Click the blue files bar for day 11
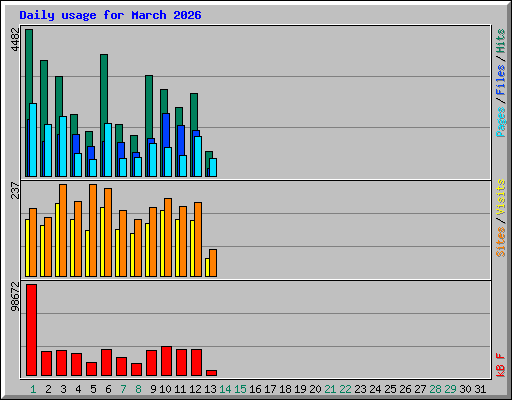512x400 pixels. [x=181, y=140]
